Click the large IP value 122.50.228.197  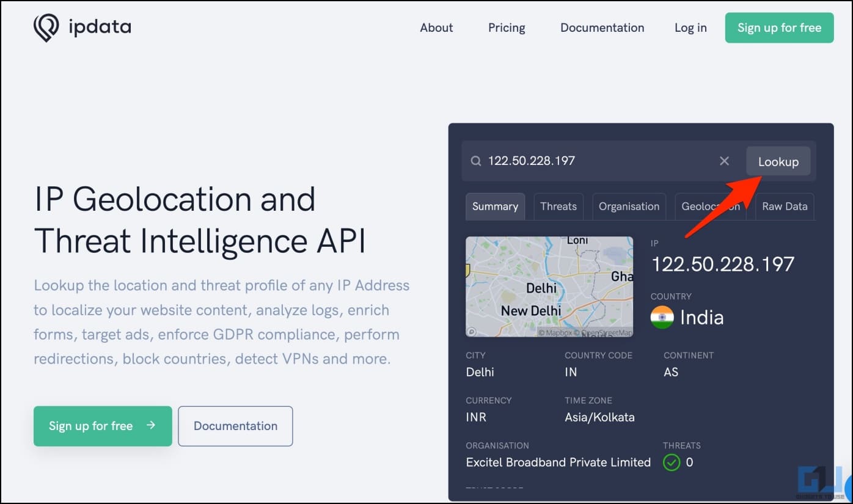point(723,264)
